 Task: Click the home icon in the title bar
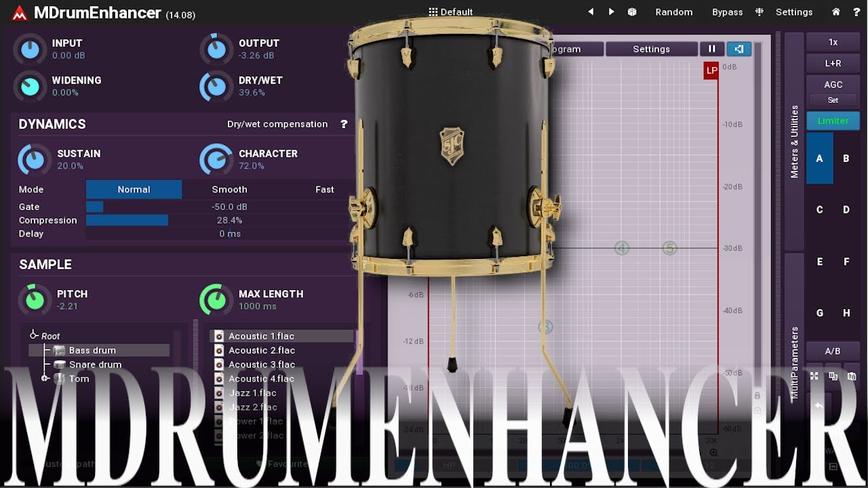tap(836, 12)
